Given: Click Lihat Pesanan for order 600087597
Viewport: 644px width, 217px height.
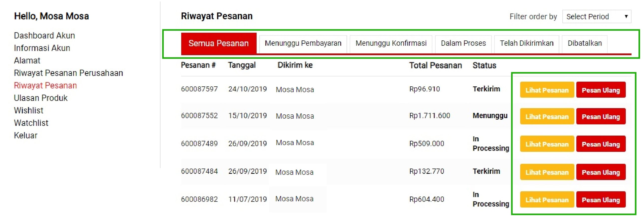Looking at the screenshot, I should tap(547, 90).
